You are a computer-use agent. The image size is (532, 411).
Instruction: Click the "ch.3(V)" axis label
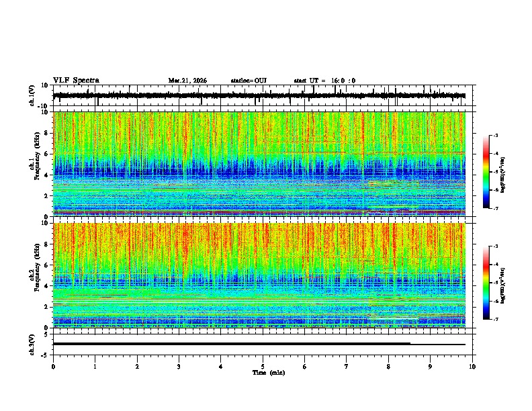pos(32,345)
